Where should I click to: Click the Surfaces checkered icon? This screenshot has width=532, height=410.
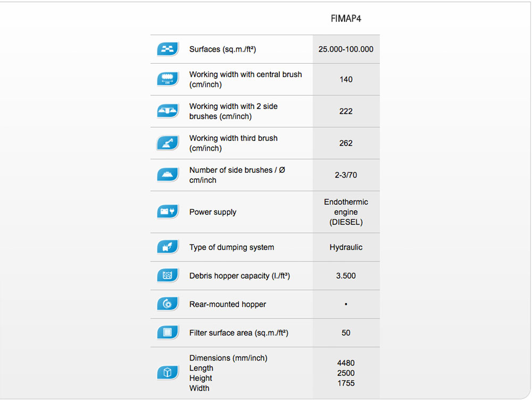[167, 49]
